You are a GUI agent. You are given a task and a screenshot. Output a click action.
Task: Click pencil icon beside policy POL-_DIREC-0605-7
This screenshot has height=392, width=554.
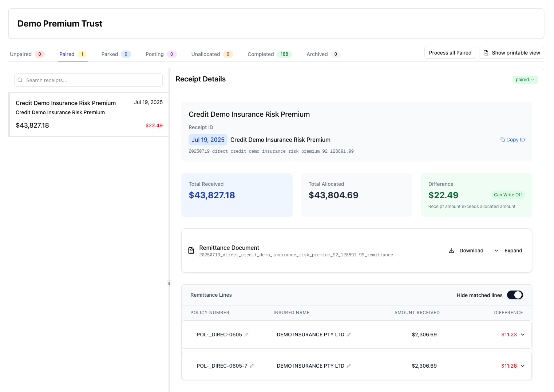pyautogui.click(x=252, y=366)
